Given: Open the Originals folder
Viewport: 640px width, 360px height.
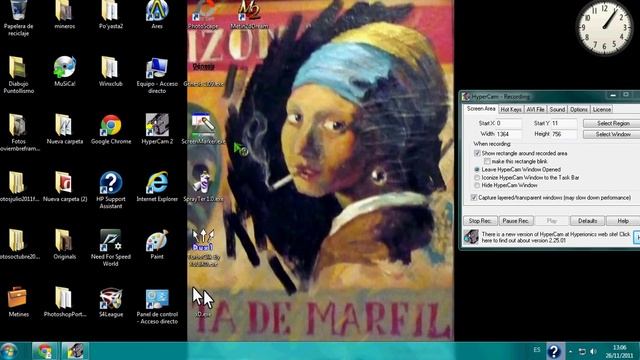Looking at the screenshot, I should 64,244.
